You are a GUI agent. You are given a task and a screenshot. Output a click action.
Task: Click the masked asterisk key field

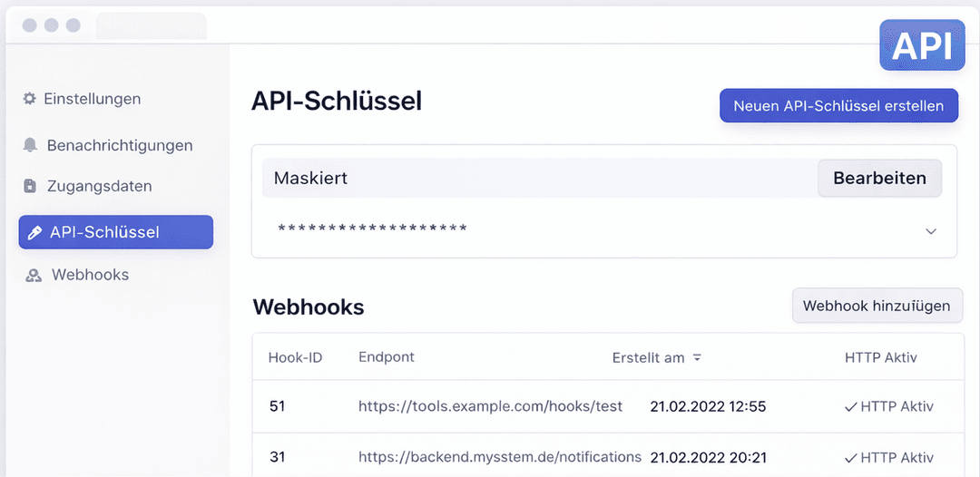(372, 228)
